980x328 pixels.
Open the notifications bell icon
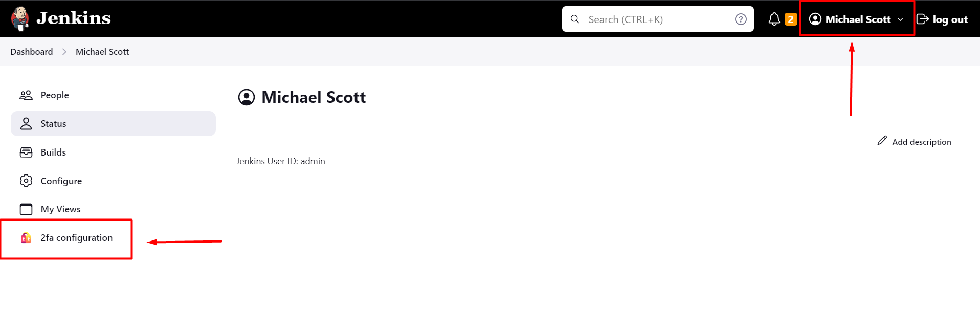(774, 19)
